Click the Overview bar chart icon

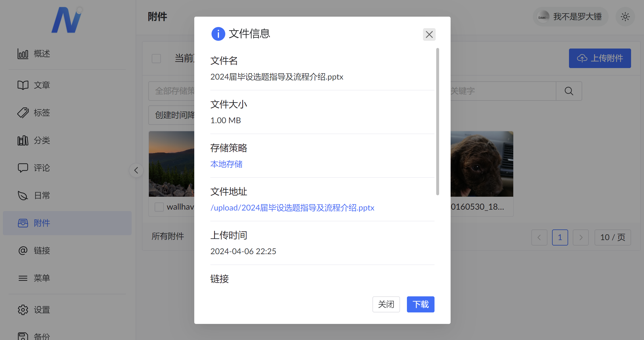(x=23, y=54)
